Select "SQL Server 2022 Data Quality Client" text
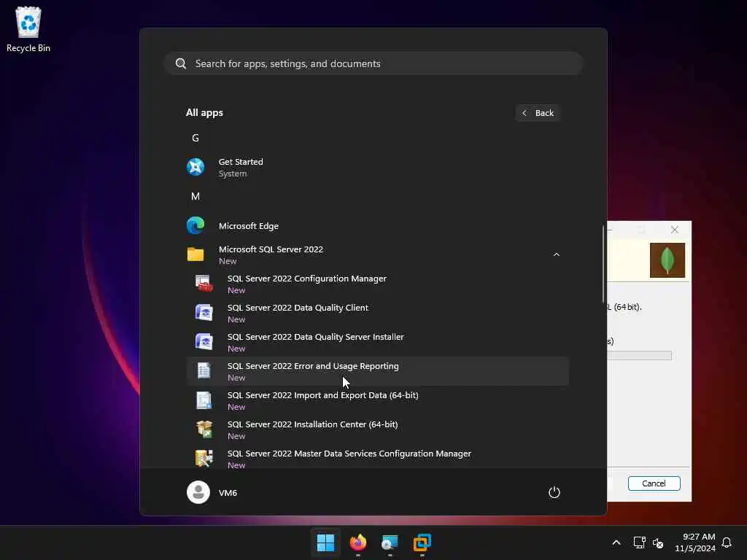747x560 pixels. (298, 308)
